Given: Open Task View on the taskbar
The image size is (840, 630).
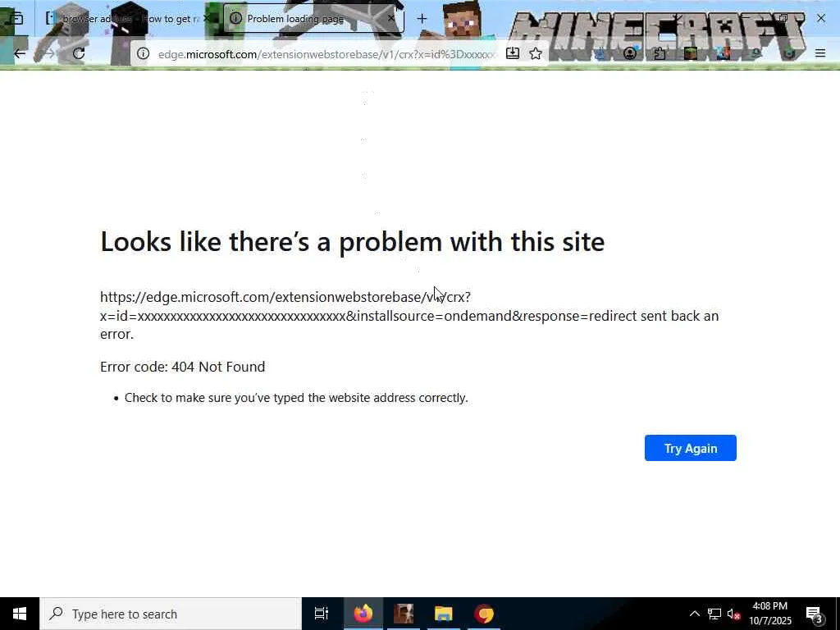Looking at the screenshot, I should (x=322, y=614).
